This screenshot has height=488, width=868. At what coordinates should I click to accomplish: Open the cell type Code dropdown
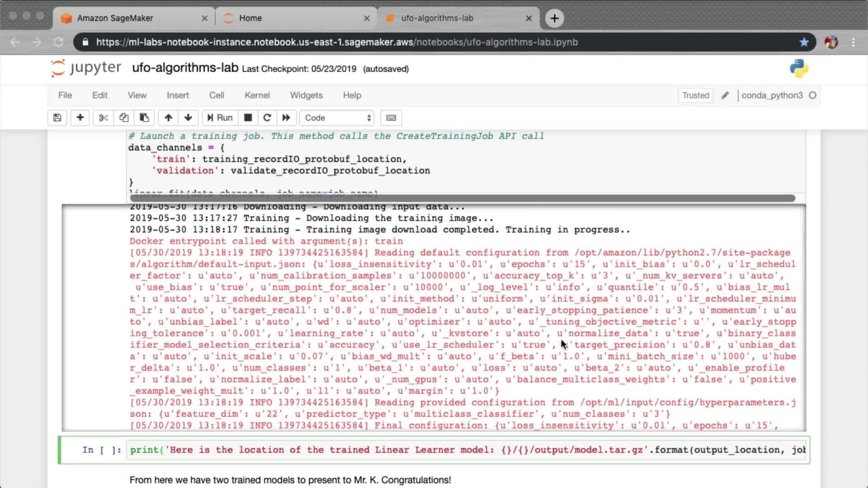click(337, 118)
